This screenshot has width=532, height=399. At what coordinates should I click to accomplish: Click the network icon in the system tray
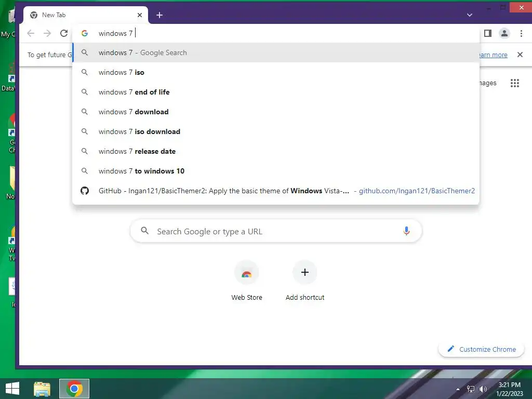(x=471, y=389)
